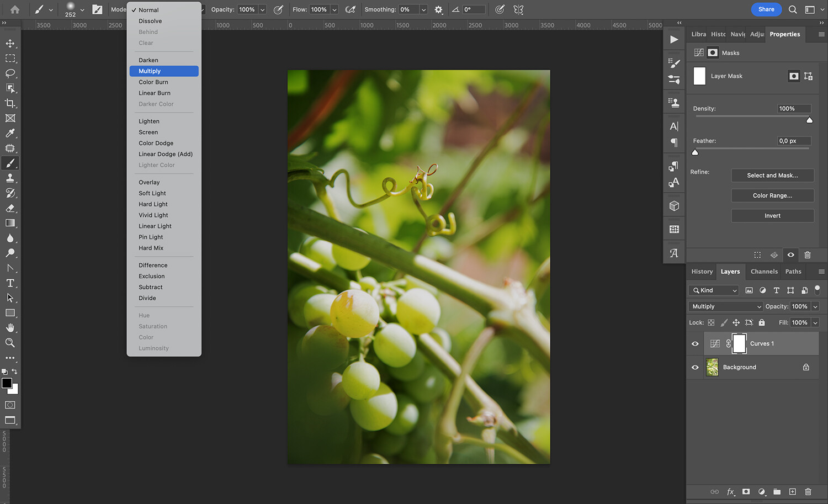Select the Clone Stamp tool
Screen dimensions: 828x504
[x=10, y=178]
